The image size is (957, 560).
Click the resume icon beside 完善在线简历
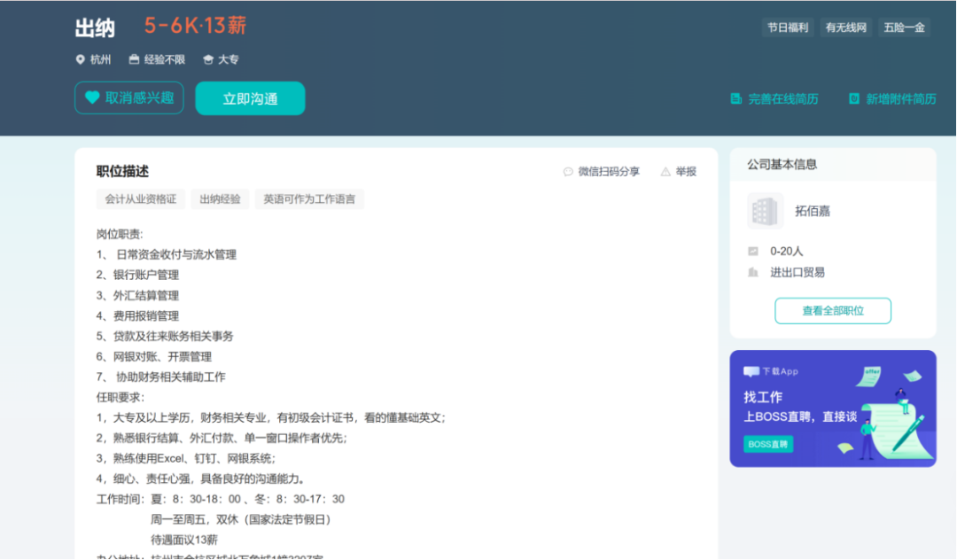pyautogui.click(x=736, y=98)
